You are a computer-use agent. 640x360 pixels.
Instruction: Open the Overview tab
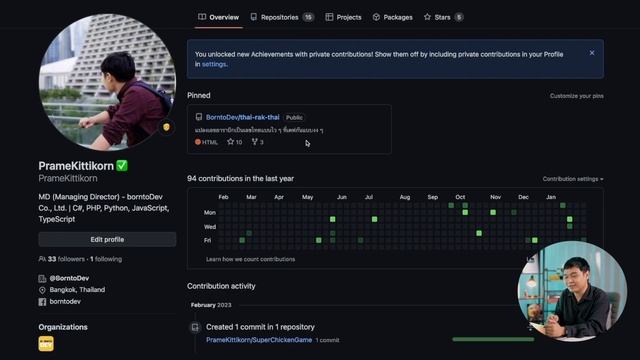click(218, 17)
